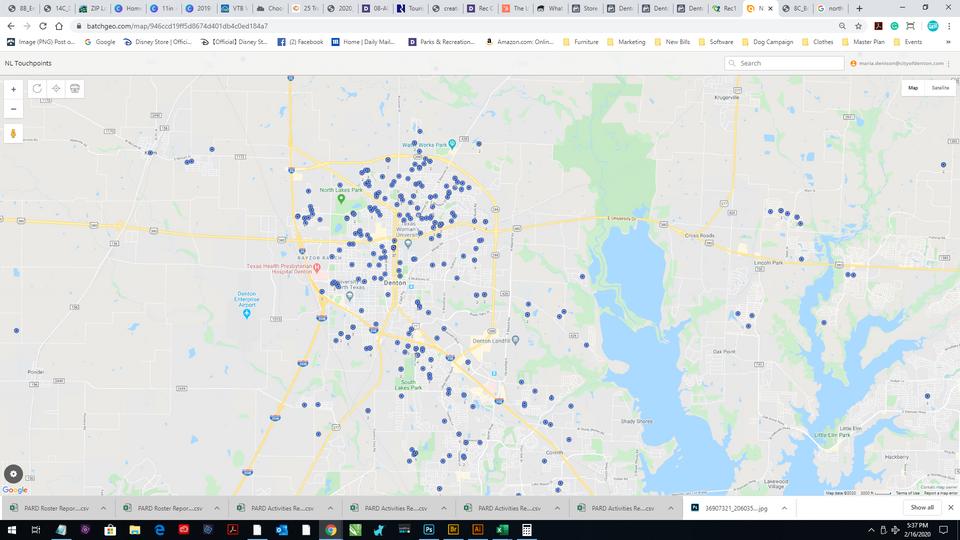The width and height of the screenshot is (960, 540).
Task: Open the Amazon.com bookmark
Action: click(x=519, y=42)
